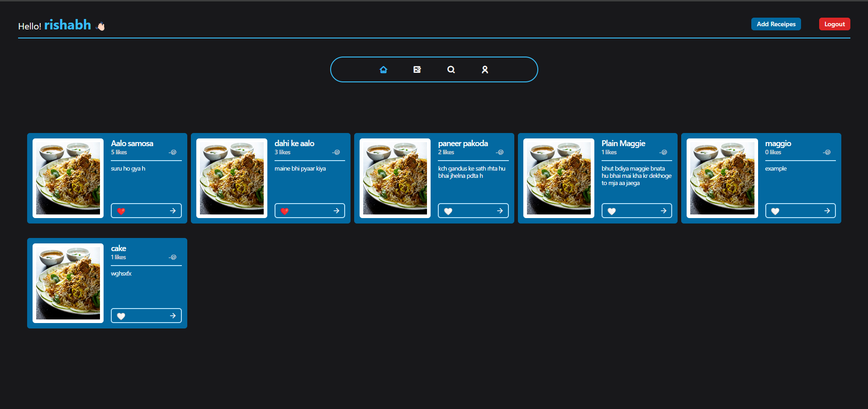Like the cake recipe
The image size is (868, 409).
point(121,316)
